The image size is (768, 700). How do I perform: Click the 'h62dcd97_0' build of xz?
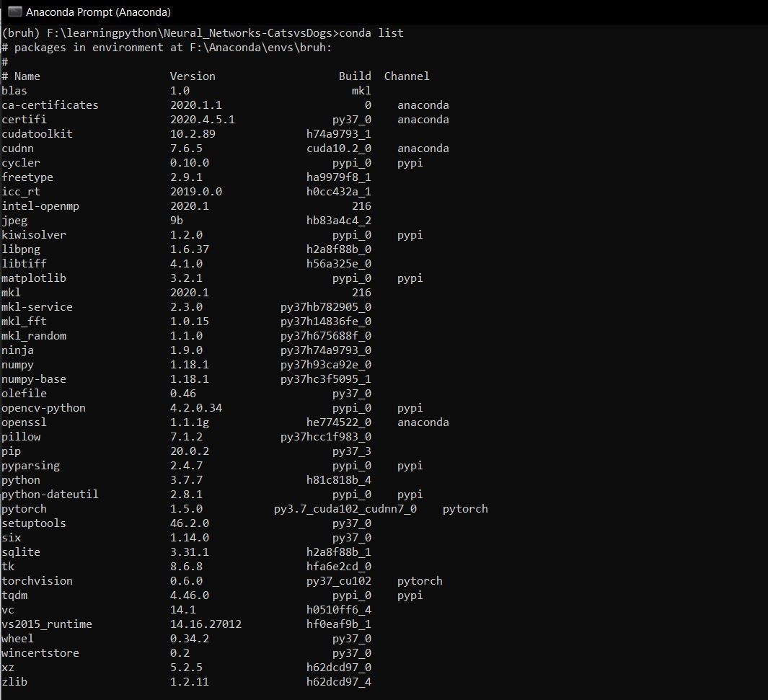point(339,668)
